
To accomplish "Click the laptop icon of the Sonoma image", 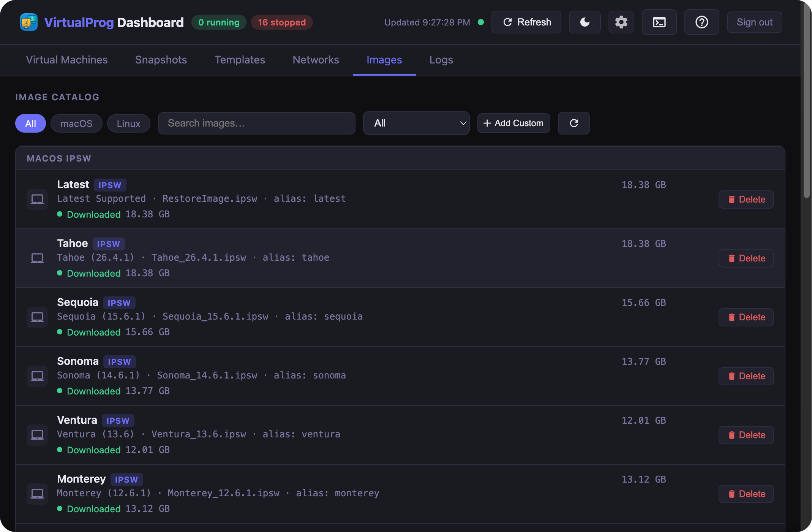I will coord(37,376).
